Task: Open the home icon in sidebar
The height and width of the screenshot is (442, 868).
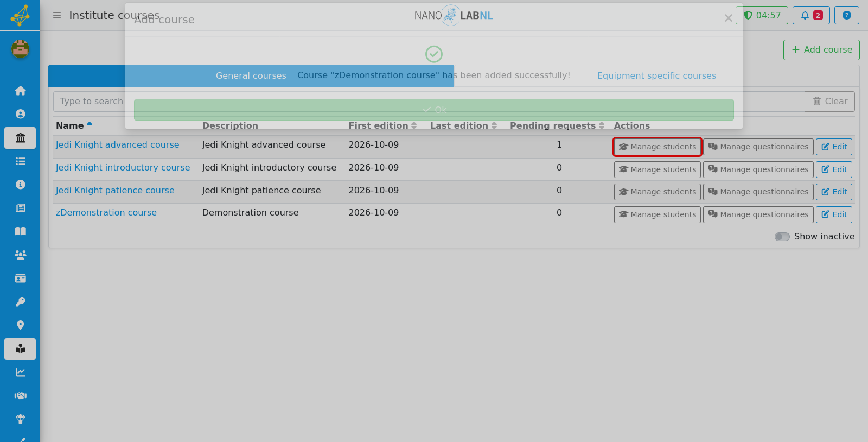Action: pyautogui.click(x=20, y=91)
